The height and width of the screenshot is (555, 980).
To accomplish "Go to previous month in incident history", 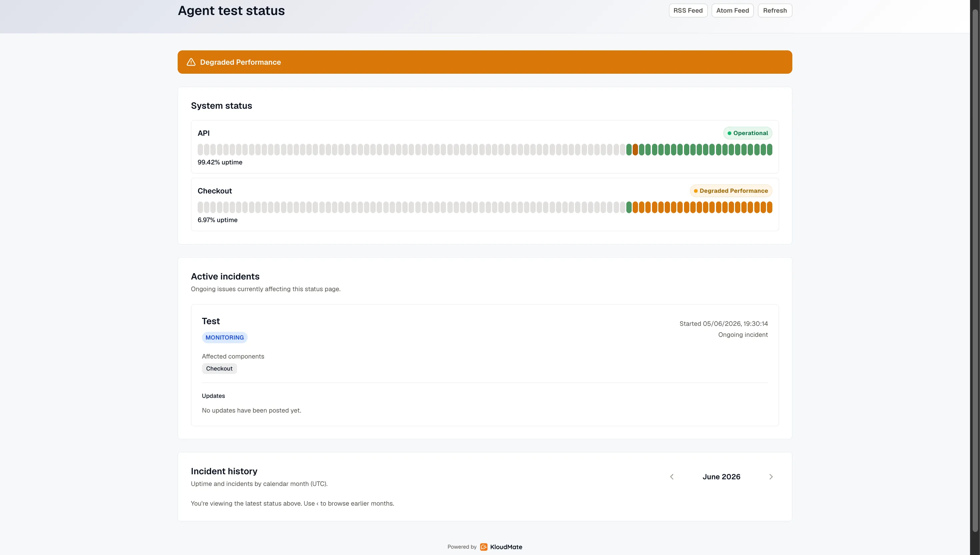I will point(672,477).
